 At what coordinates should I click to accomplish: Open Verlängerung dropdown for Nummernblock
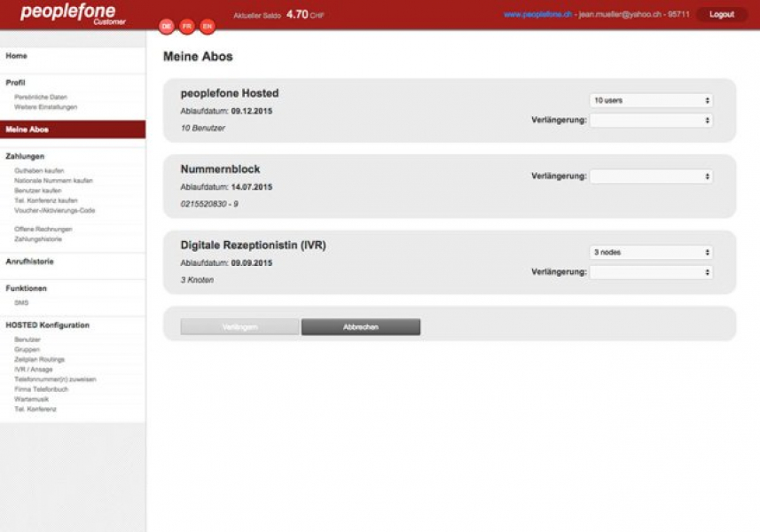coord(652,176)
